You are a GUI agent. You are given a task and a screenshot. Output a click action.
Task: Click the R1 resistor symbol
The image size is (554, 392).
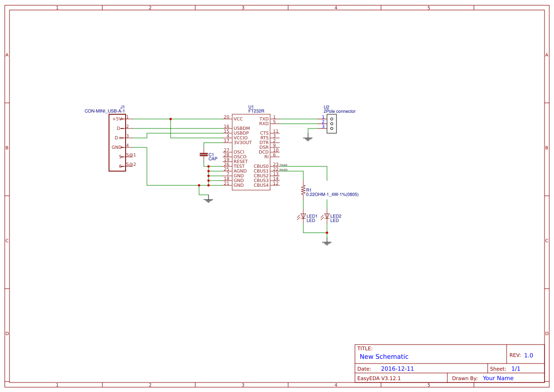point(303,190)
